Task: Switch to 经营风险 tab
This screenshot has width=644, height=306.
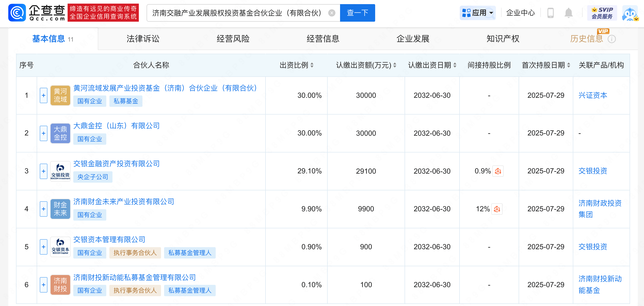Action: [x=233, y=39]
